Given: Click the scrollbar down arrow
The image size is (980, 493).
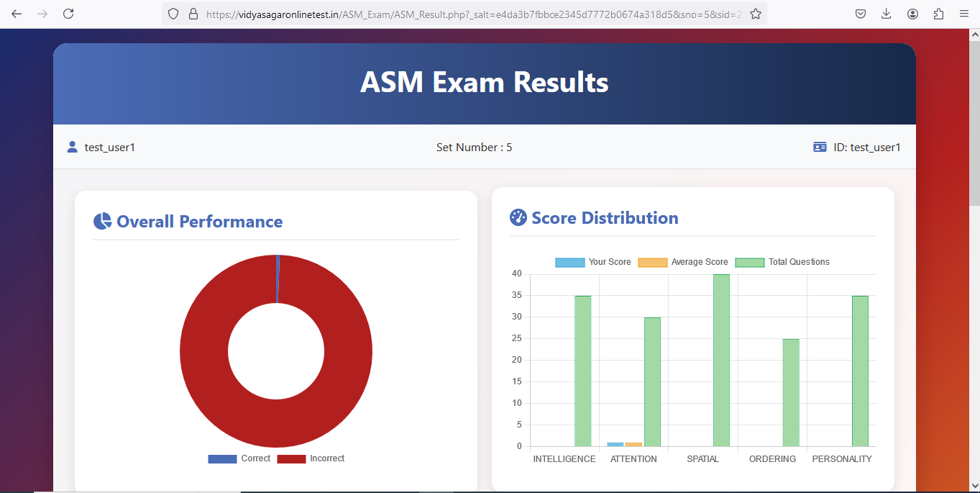Looking at the screenshot, I should click(x=974, y=485).
